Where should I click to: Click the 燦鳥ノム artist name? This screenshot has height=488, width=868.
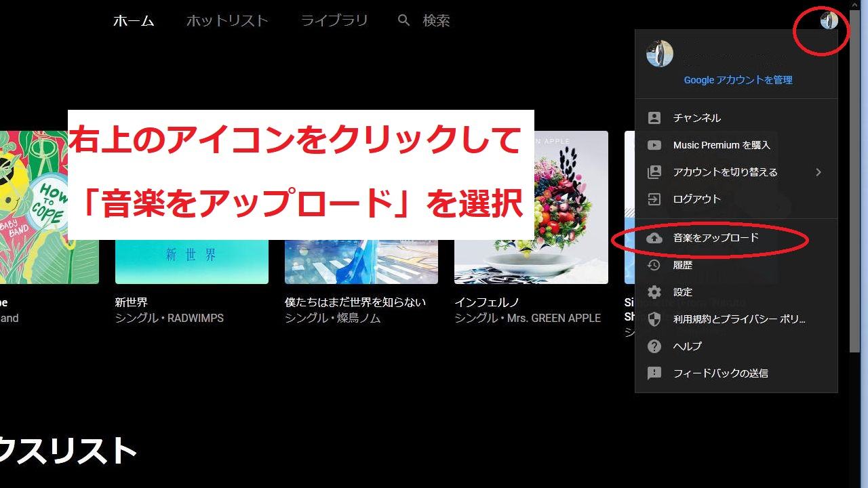tap(359, 318)
